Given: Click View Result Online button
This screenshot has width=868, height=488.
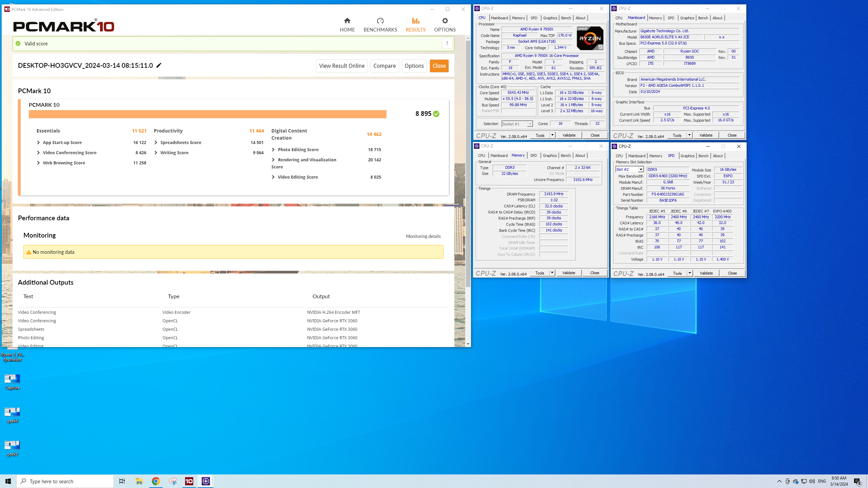Looking at the screenshot, I should click(x=342, y=66).
